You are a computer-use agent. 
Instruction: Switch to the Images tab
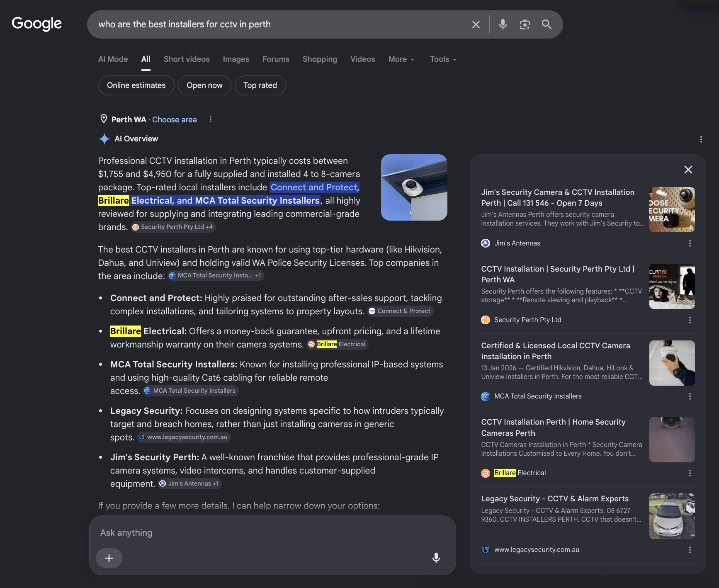236,59
